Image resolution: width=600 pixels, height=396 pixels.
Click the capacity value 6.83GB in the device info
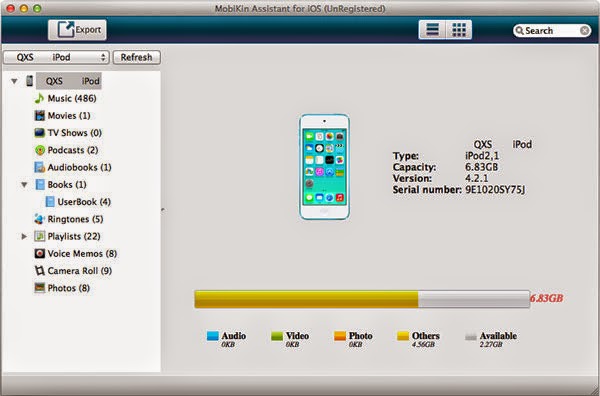click(481, 167)
